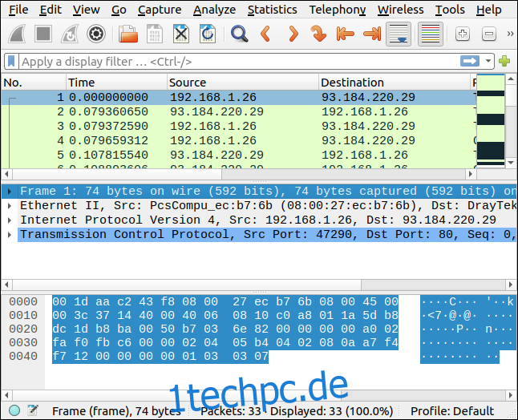Open capture options gear icon

pos(96,34)
